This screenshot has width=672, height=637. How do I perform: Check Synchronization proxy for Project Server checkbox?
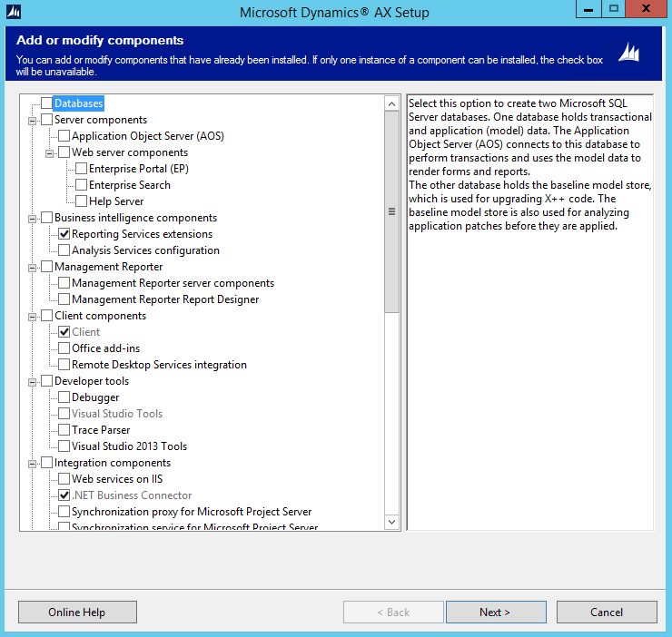click(x=64, y=512)
